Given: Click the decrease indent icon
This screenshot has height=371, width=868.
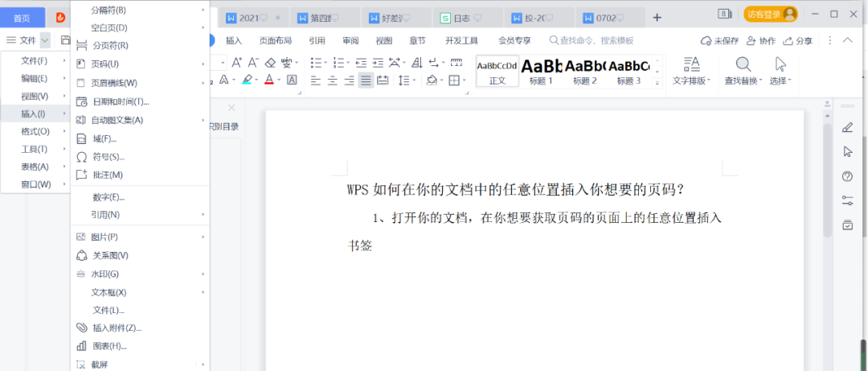Looking at the screenshot, I should (361, 62).
